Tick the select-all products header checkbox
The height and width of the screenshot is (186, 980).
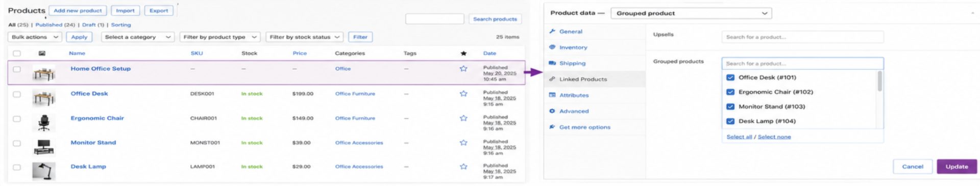17,53
